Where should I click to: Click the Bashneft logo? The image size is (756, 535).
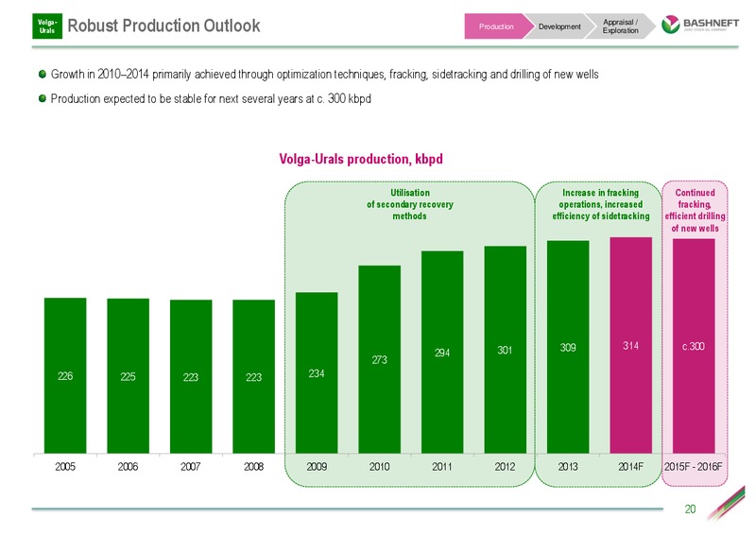pos(700,25)
